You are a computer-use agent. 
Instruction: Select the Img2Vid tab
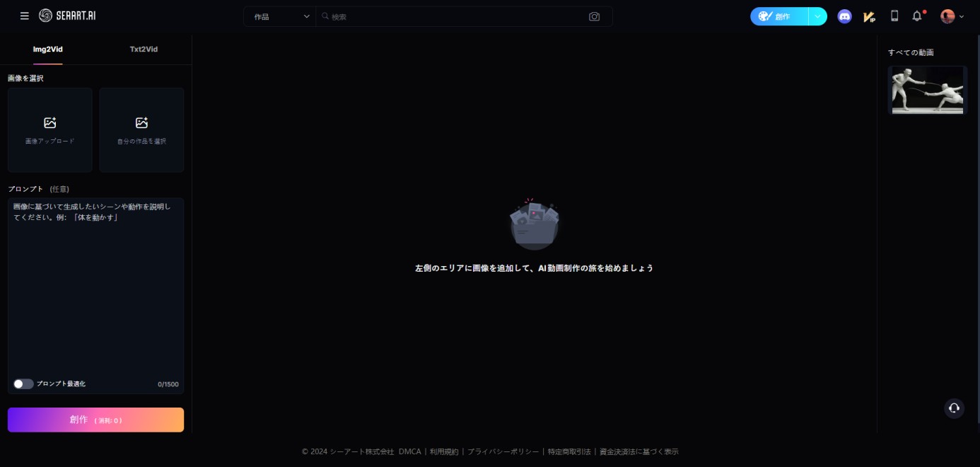point(47,49)
